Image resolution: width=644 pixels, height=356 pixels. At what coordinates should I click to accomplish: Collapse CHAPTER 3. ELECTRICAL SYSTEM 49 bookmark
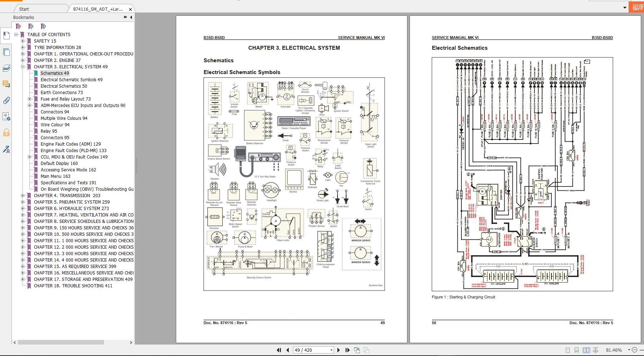tap(23, 67)
